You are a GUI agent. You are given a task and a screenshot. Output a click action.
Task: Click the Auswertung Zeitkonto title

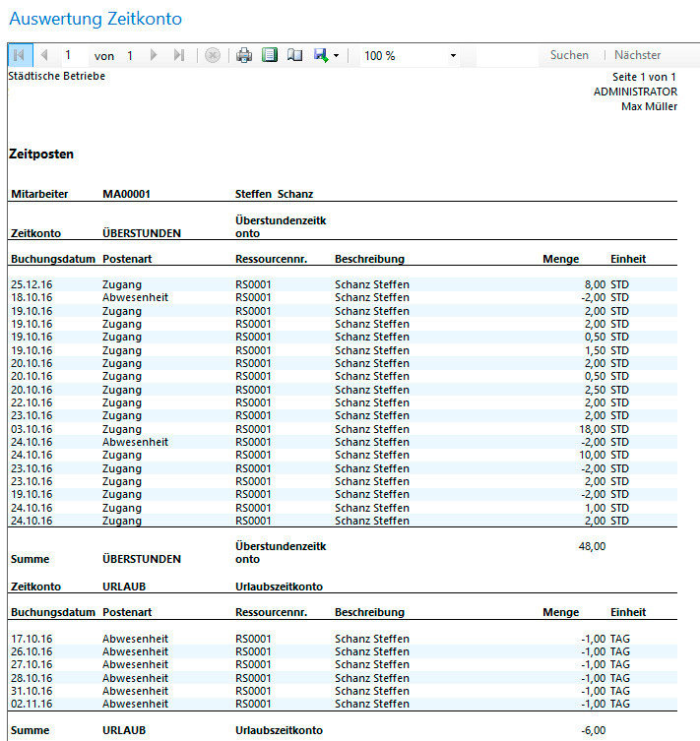point(95,19)
